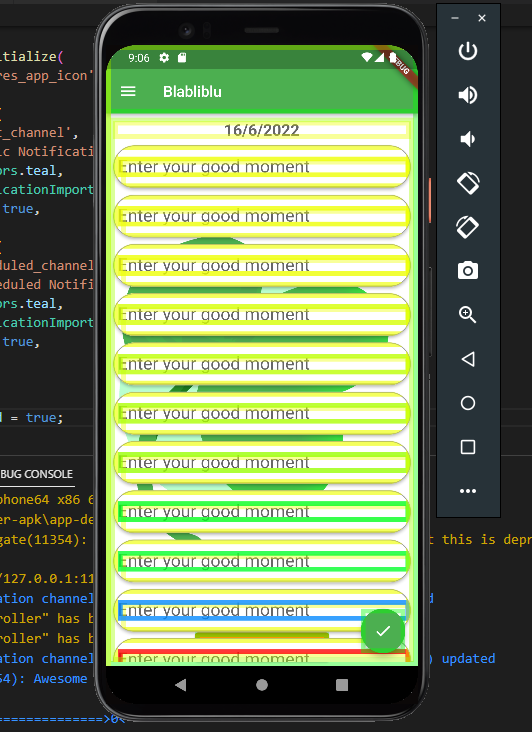The width and height of the screenshot is (532, 732).
Task: Lower volume with emulator volume down icon
Action: pyautogui.click(x=468, y=139)
